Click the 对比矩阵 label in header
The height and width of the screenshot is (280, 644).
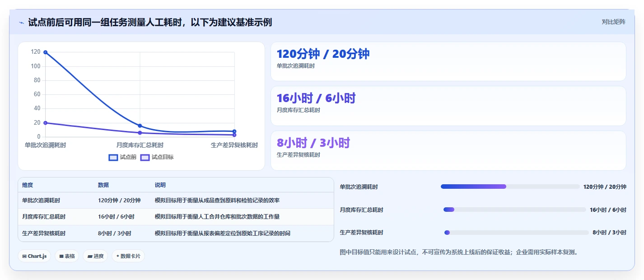613,22
